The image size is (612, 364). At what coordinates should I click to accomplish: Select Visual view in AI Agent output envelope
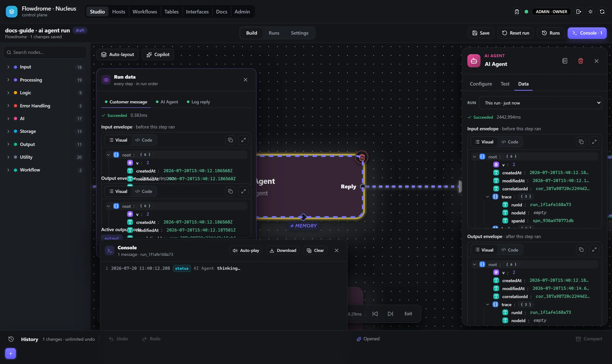pos(484,250)
